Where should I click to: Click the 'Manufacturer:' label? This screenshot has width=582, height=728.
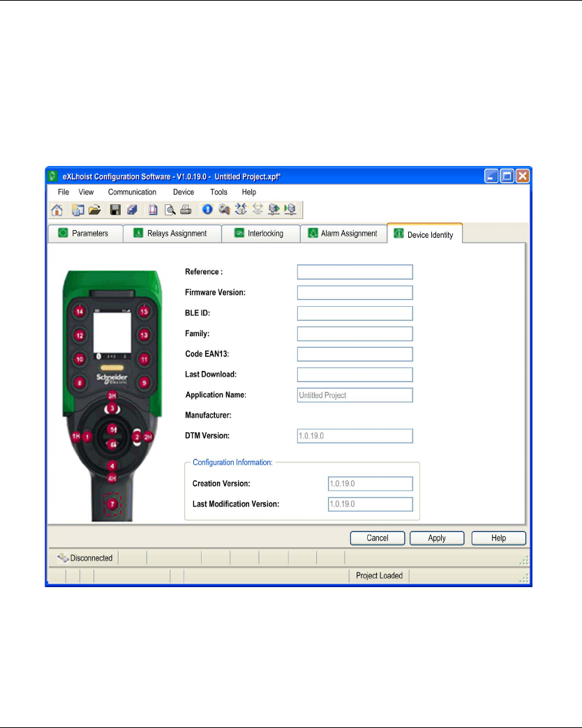(x=208, y=415)
